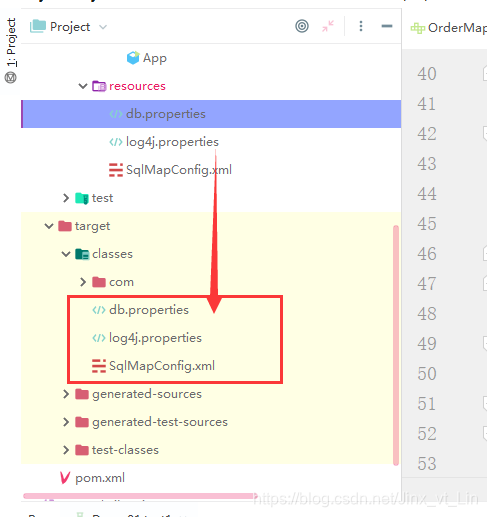The height and width of the screenshot is (517, 487).
Task: Open the Project panel options (three dots)
Action: pyautogui.click(x=361, y=26)
